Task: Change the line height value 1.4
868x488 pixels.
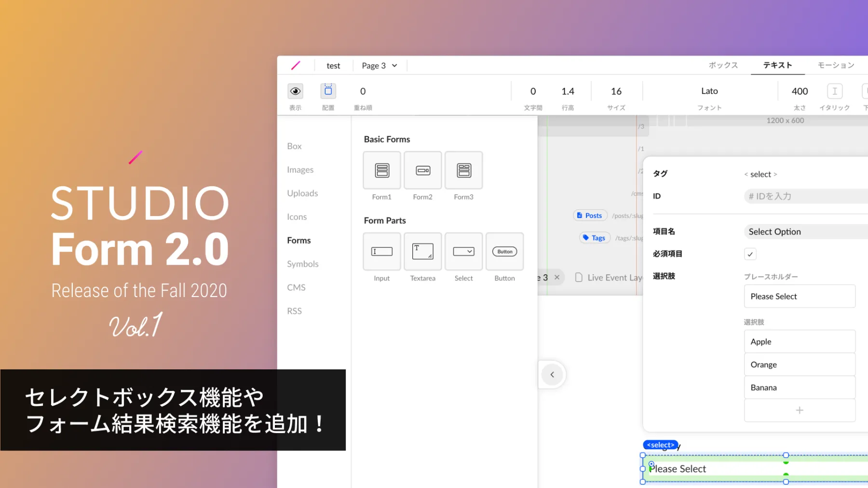Action: point(568,91)
